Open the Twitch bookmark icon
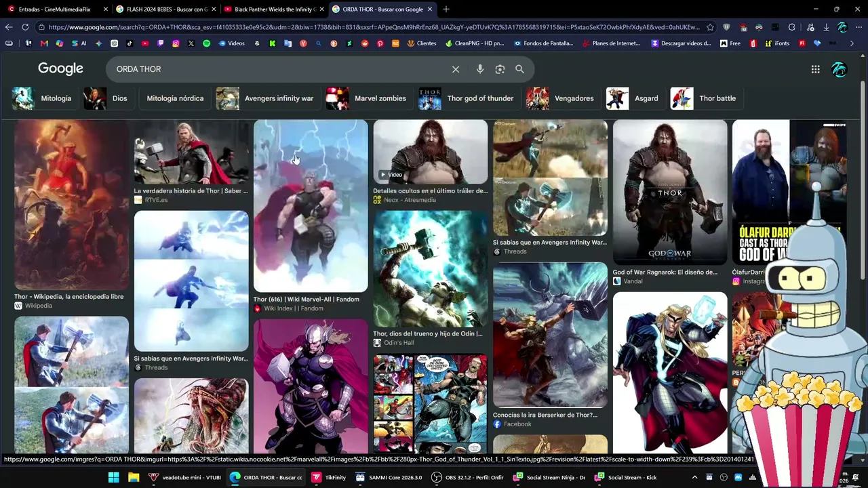The height and width of the screenshot is (488, 868). (161, 43)
